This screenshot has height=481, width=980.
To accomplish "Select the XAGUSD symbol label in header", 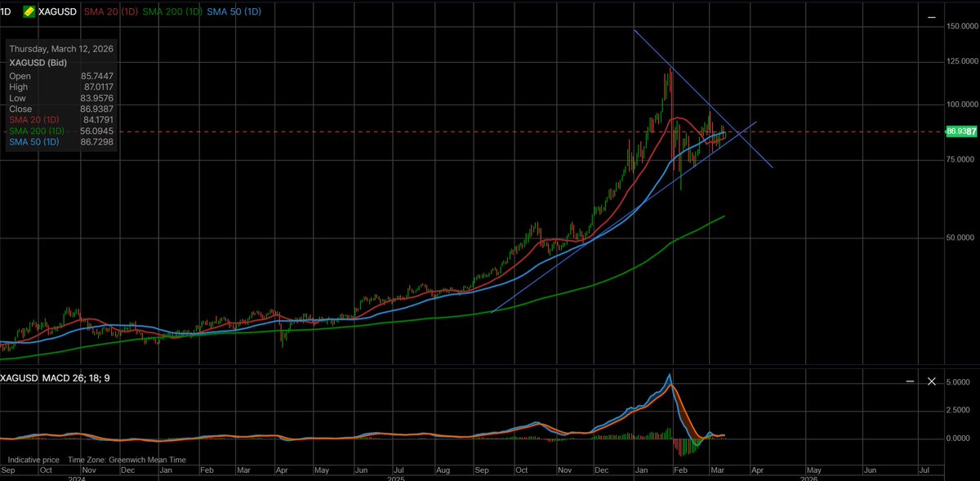I will [x=56, y=12].
